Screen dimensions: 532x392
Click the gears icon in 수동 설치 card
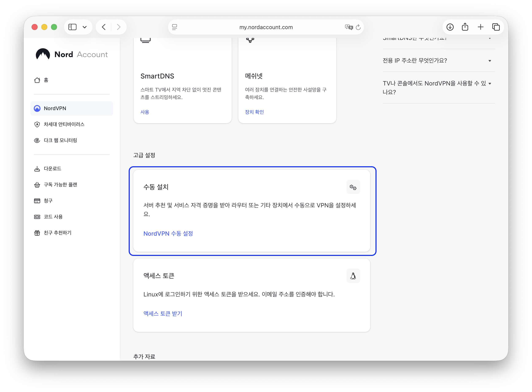pos(353,187)
